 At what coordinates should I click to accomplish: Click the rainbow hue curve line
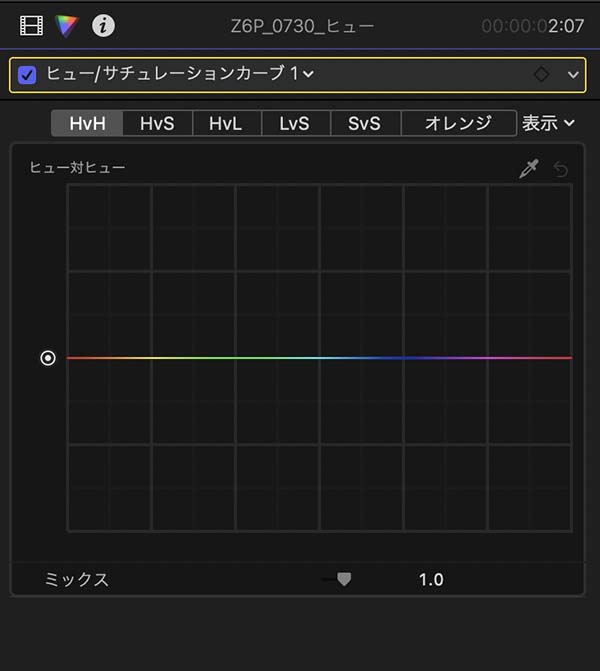tap(319, 358)
